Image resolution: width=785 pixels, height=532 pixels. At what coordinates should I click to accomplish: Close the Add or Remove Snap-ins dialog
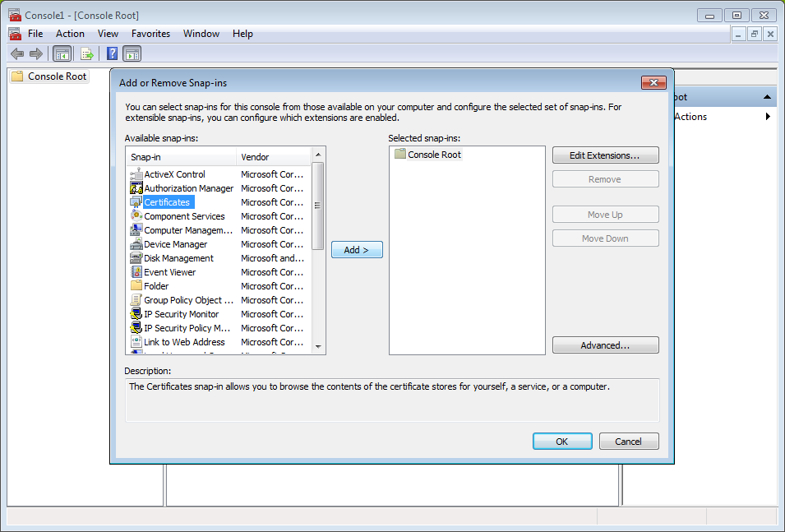coord(653,83)
